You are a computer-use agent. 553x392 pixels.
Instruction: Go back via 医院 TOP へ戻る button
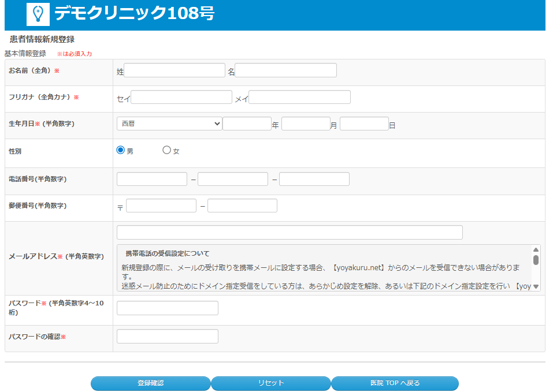[395, 383]
